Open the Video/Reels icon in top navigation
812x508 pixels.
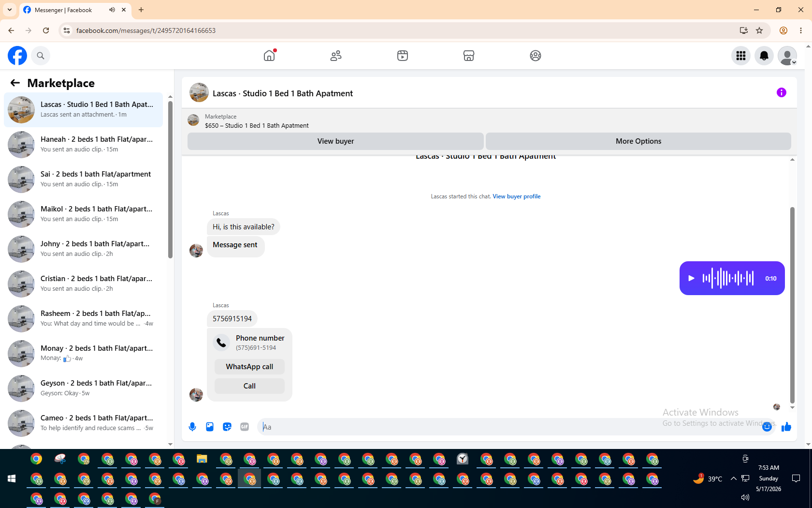[403, 56]
